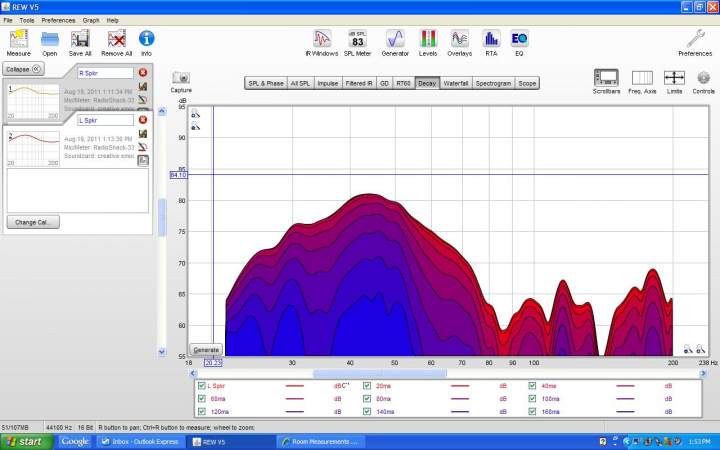Viewport: 720px width, 450px height.
Task: Select the R Spkr measurement thumbnail
Action: tap(34, 101)
